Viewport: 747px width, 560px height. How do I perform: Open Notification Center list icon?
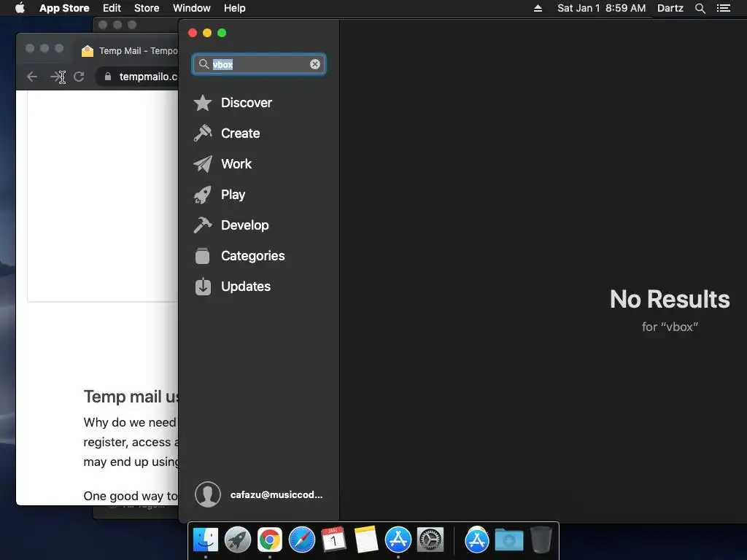coord(724,8)
